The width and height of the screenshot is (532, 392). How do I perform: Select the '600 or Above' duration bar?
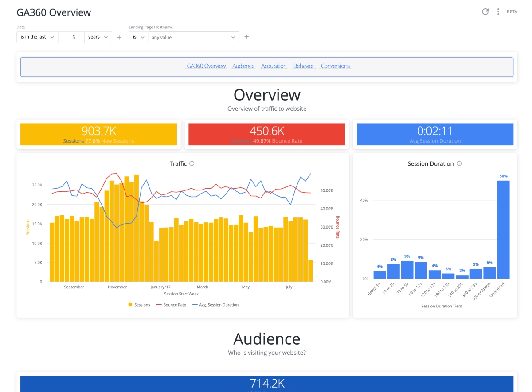489,273
